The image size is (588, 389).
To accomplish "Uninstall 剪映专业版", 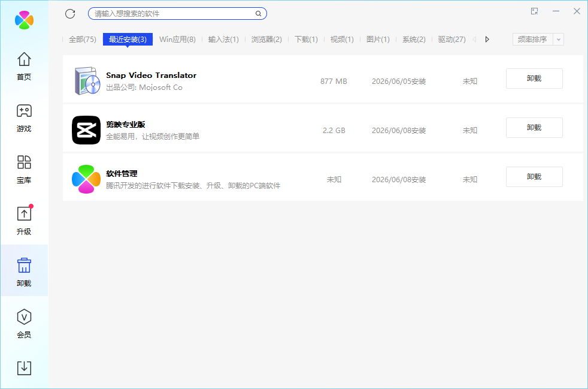I will pos(534,128).
